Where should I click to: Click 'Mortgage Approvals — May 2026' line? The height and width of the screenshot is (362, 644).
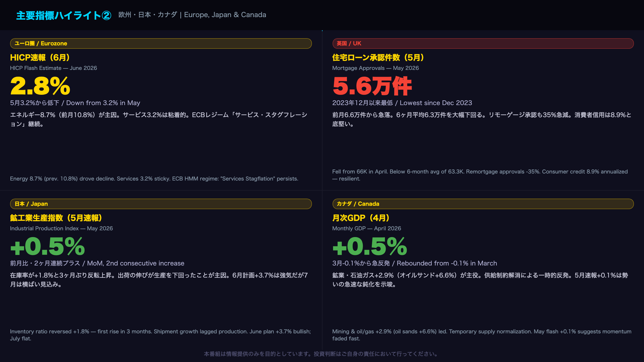(x=375, y=68)
